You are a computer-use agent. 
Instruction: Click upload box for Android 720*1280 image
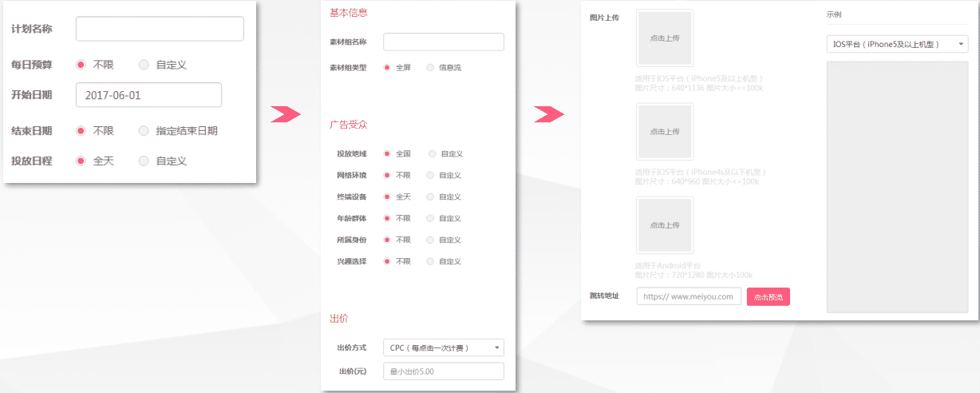[665, 225]
